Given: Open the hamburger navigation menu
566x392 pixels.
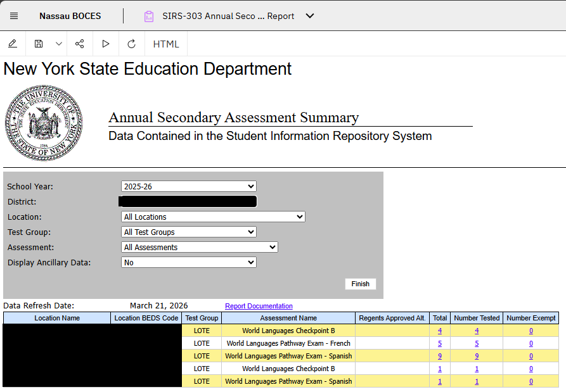Looking at the screenshot, I should pyautogui.click(x=14, y=16).
